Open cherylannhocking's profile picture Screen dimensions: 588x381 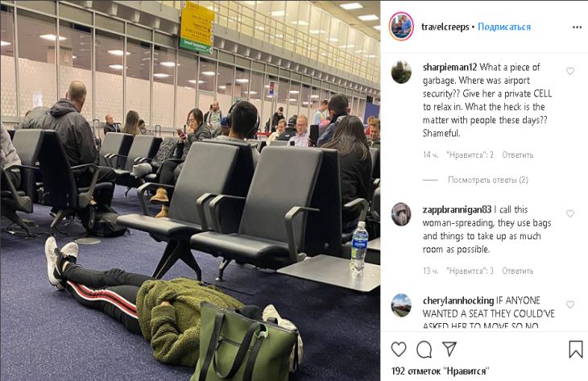(401, 305)
